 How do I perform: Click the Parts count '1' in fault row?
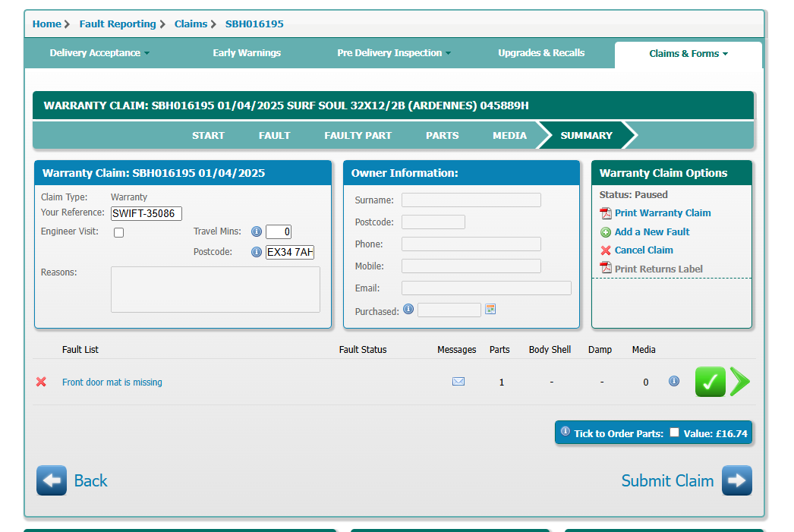click(501, 382)
